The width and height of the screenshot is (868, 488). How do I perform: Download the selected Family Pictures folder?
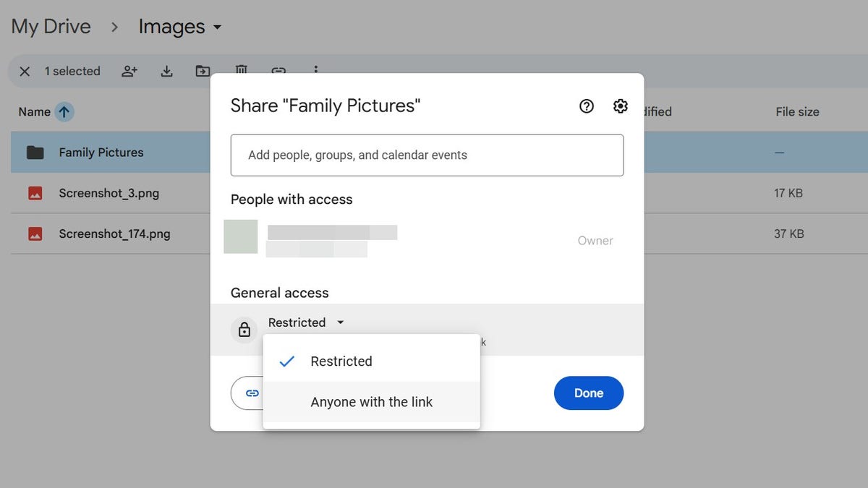click(166, 71)
